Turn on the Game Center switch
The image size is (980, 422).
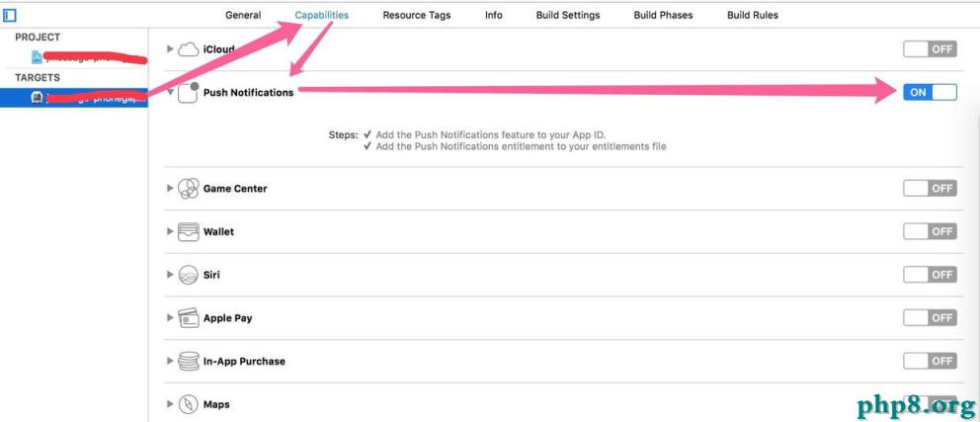(930, 189)
